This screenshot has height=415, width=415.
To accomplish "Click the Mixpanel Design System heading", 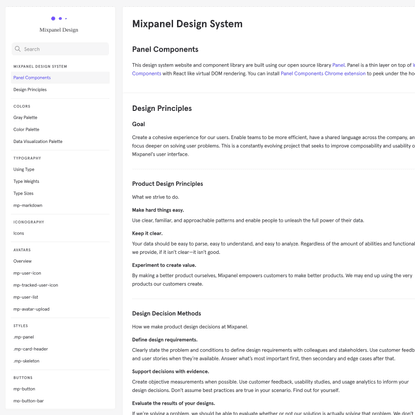I will [187, 24].
